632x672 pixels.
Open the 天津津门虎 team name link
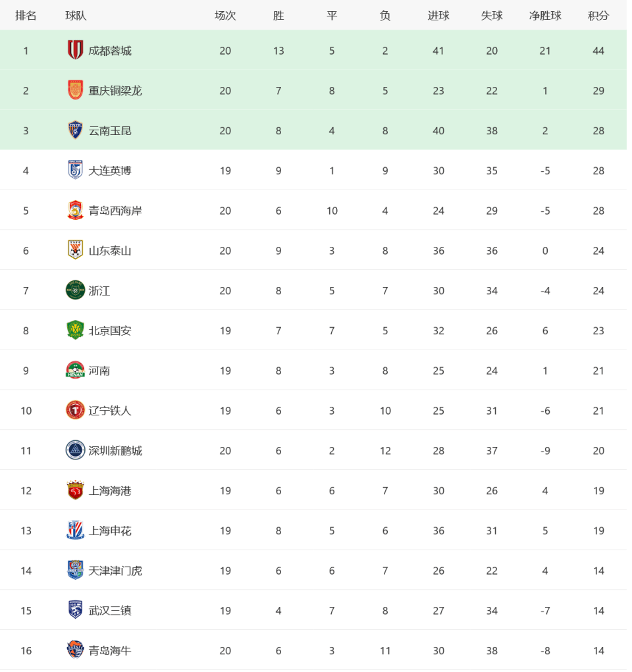tap(115, 571)
